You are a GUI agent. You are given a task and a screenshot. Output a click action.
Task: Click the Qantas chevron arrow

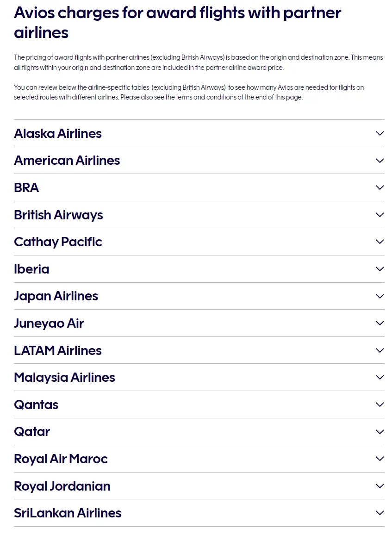(x=380, y=404)
